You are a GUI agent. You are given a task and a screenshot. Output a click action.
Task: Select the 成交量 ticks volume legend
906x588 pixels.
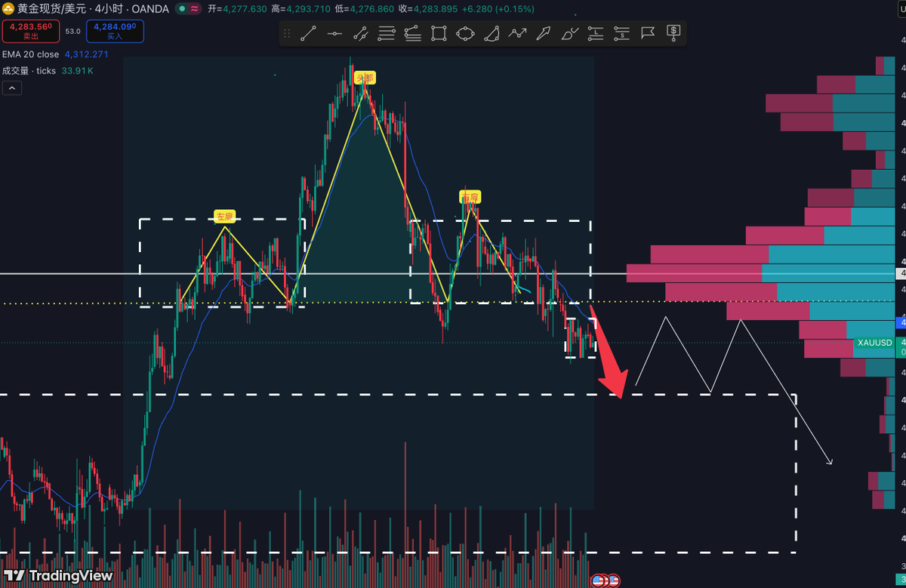[x=29, y=71]
